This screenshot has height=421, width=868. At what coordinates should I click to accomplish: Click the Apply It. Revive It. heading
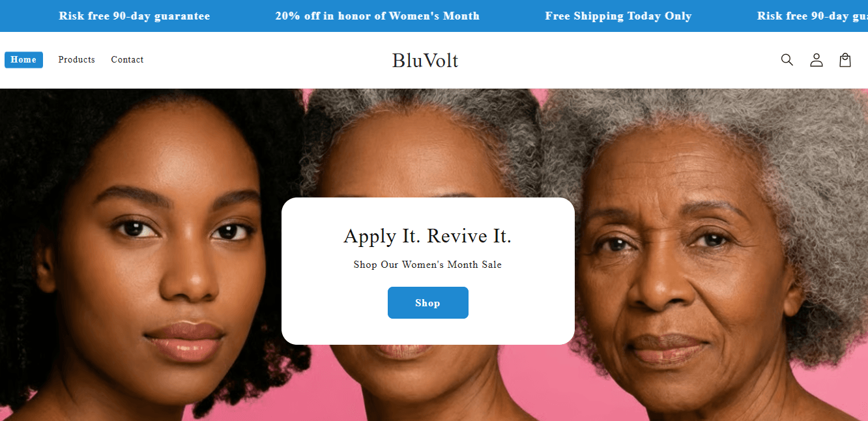pos(428,236)
